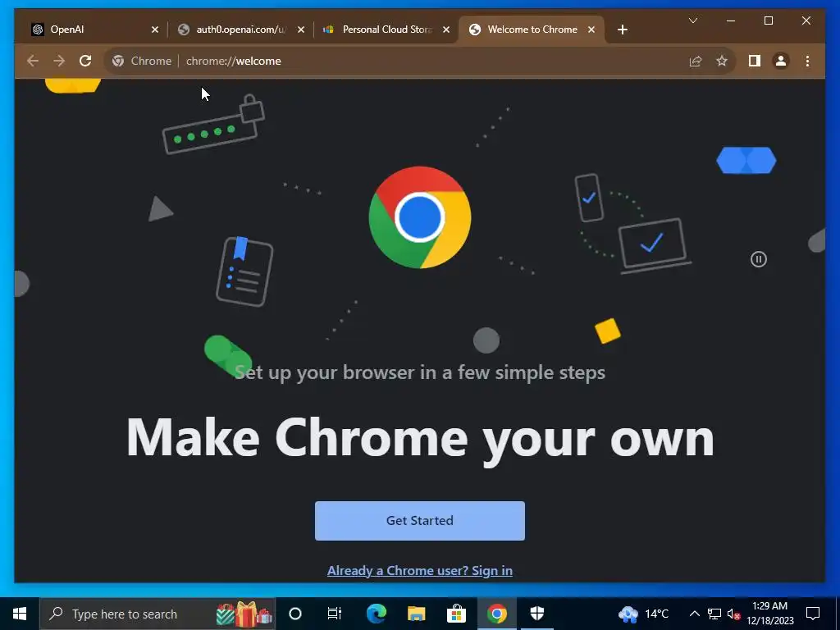Open the side panel icon in toolbar

[755, 61]
